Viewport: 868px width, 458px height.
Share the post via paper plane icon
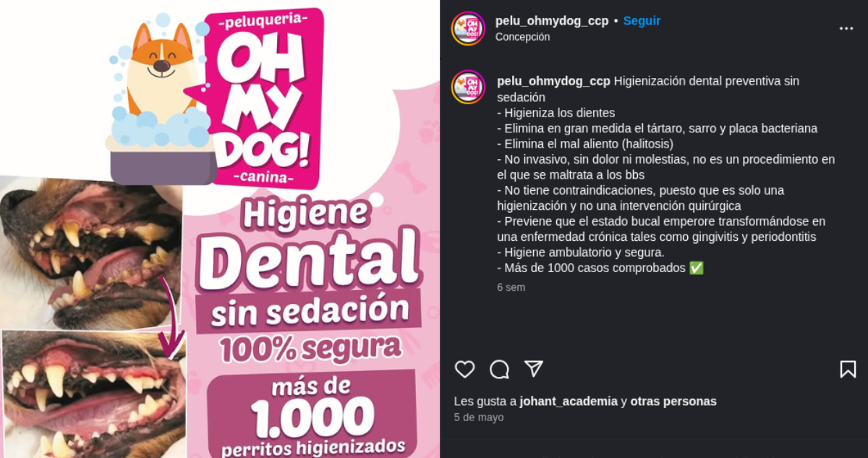[534, 369]
